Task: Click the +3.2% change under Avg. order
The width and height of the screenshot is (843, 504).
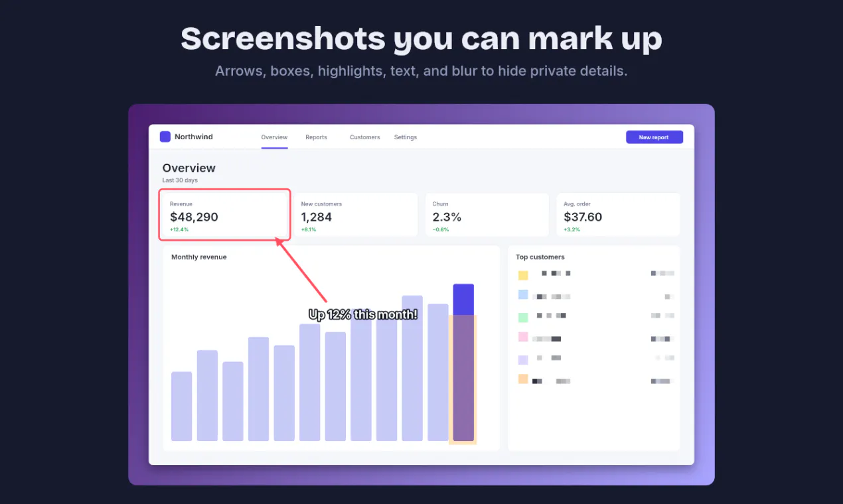Action: 572,229
